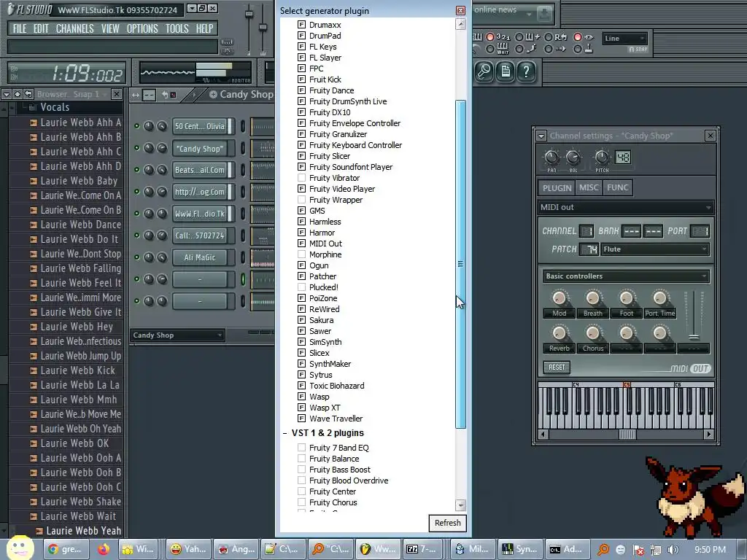Viewport: 747px width, 560px height.
Task: Select the Beats...ail.Com channel button
Action: pos(200,170)
